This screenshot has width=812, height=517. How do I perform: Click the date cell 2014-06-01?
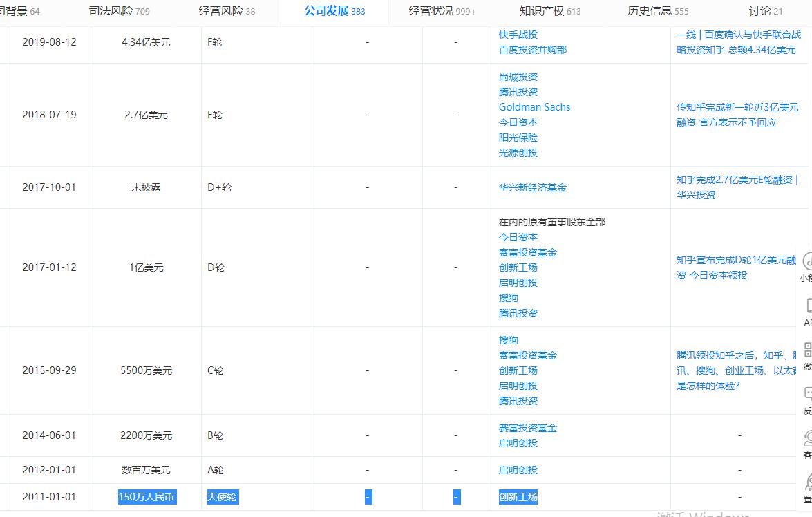point(49,435)
